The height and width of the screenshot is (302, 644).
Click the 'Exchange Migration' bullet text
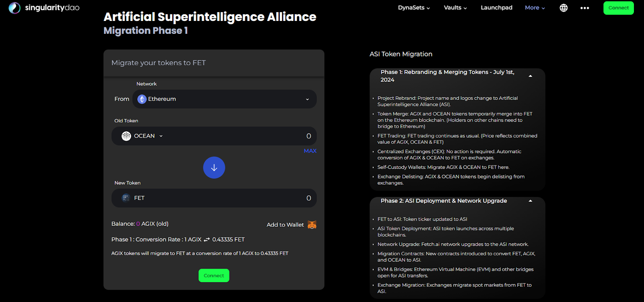(454, 288)
